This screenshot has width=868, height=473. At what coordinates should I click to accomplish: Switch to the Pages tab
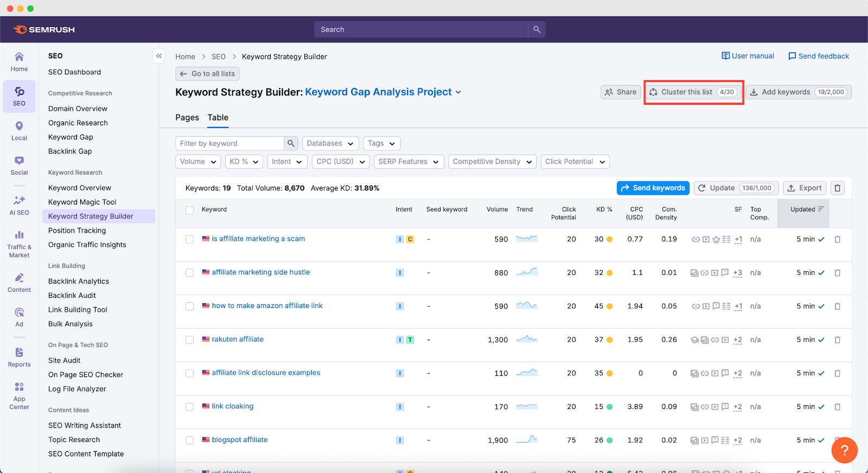pos(187,118)
